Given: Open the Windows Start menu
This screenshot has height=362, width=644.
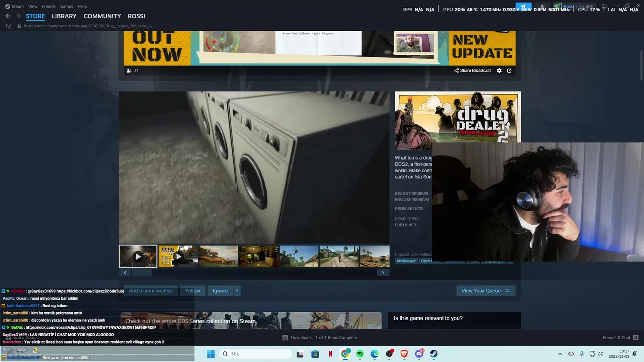Looking at the screenshot, I should tap(211, 354).
